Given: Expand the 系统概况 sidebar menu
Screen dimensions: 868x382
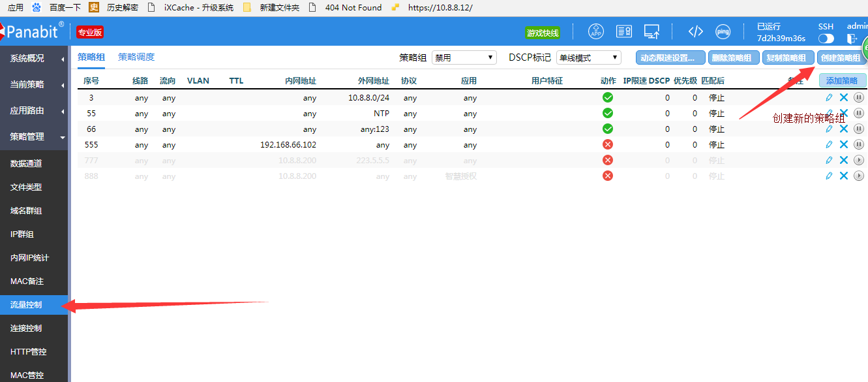Looking at the screenshot, I should click(x=34, y=58).
